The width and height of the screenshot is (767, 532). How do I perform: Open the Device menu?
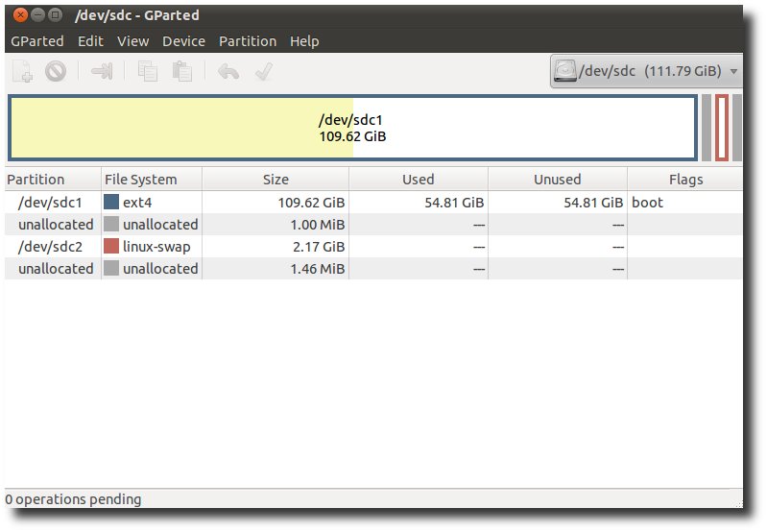183,41
